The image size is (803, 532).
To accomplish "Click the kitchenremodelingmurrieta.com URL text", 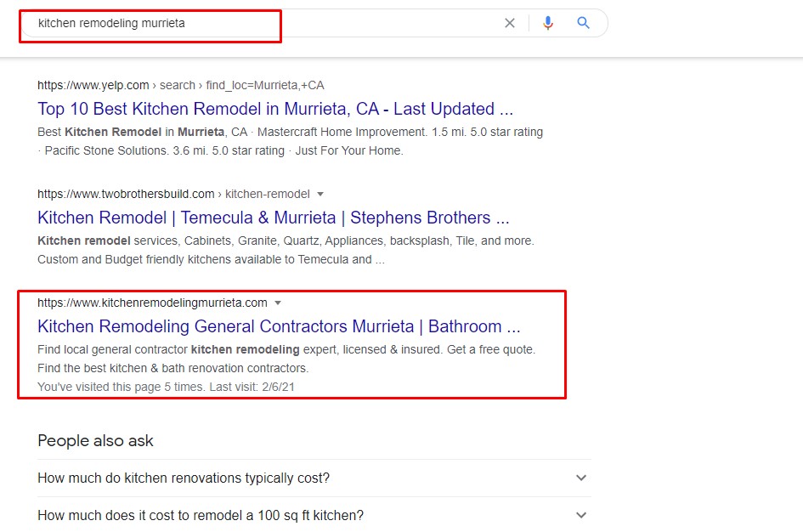I will pyautogui.click(x=152, y=303).
